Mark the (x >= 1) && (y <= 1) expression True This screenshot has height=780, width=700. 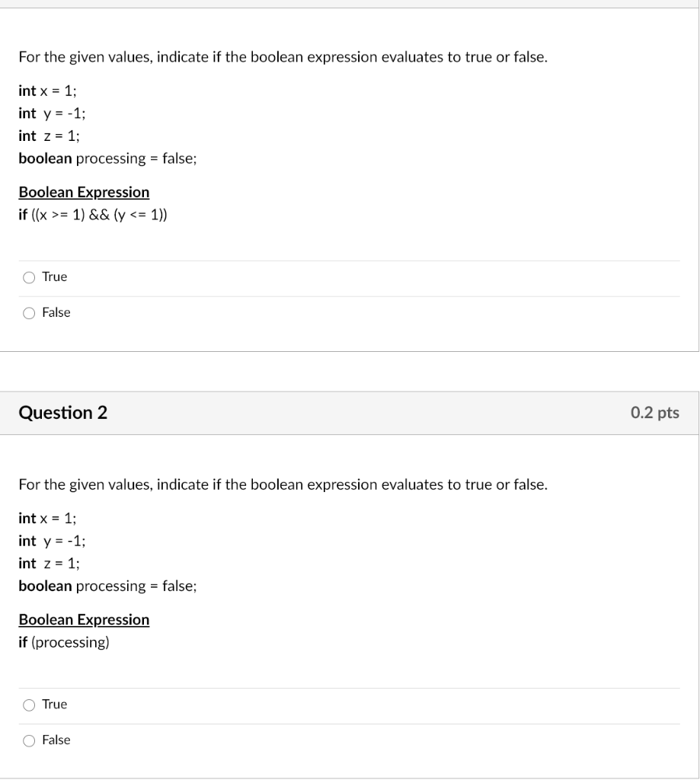(x=28, y=277)
